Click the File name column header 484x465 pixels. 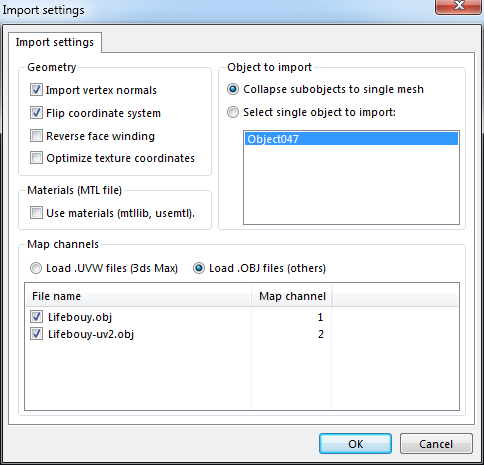(138, 296)
